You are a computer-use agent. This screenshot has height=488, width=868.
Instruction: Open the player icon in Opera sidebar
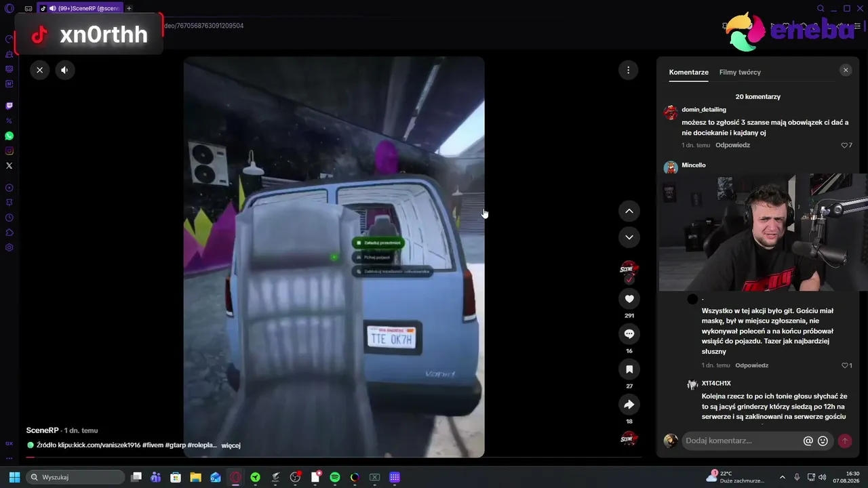(9, 188)
